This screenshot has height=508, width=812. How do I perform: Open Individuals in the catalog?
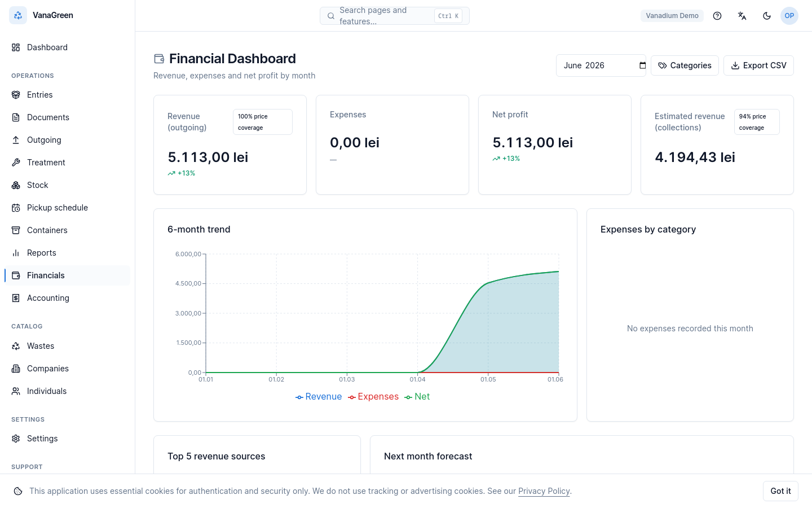(67, 391)
